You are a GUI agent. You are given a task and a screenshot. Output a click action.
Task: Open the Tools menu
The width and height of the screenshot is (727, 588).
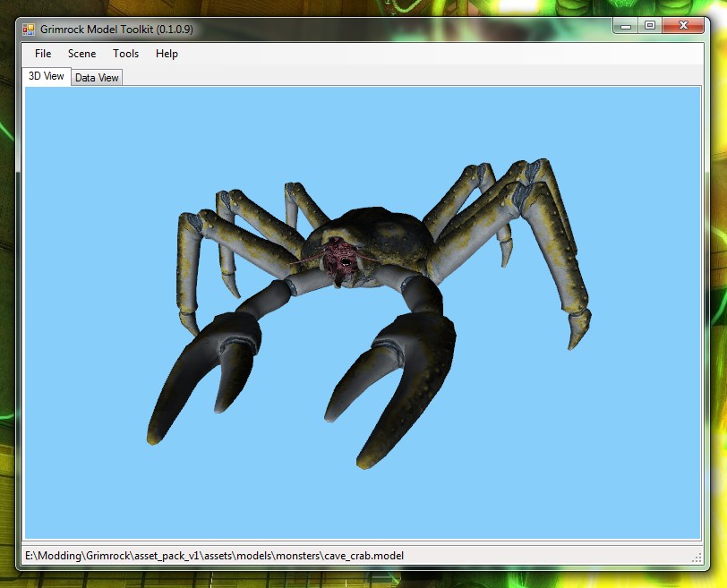(125, 54)
